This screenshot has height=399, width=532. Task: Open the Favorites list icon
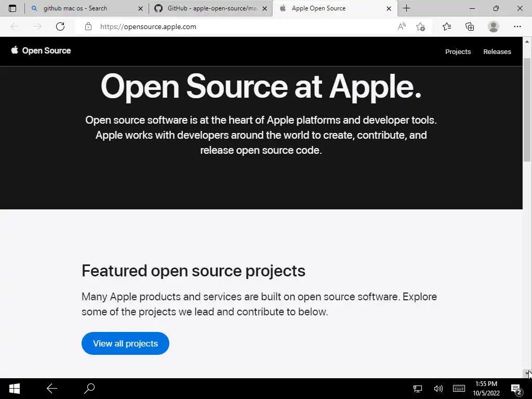click(447, 26)
